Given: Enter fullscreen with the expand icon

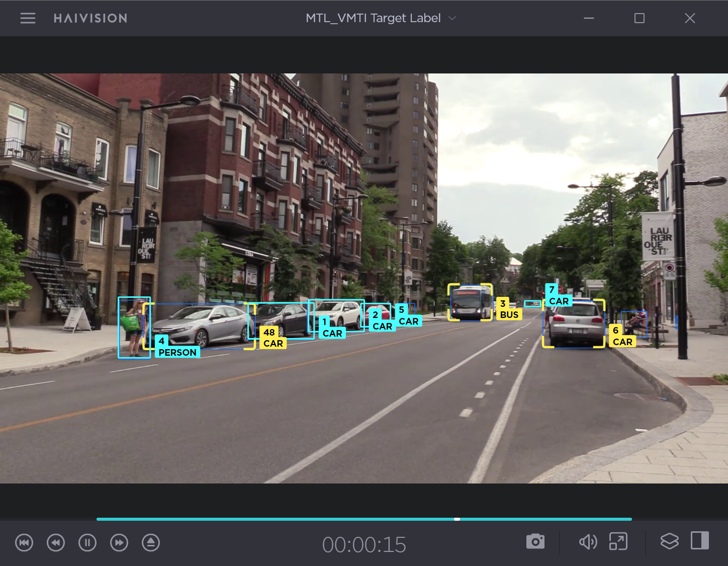Looking at the screenshot, I should tap(618, 541).
